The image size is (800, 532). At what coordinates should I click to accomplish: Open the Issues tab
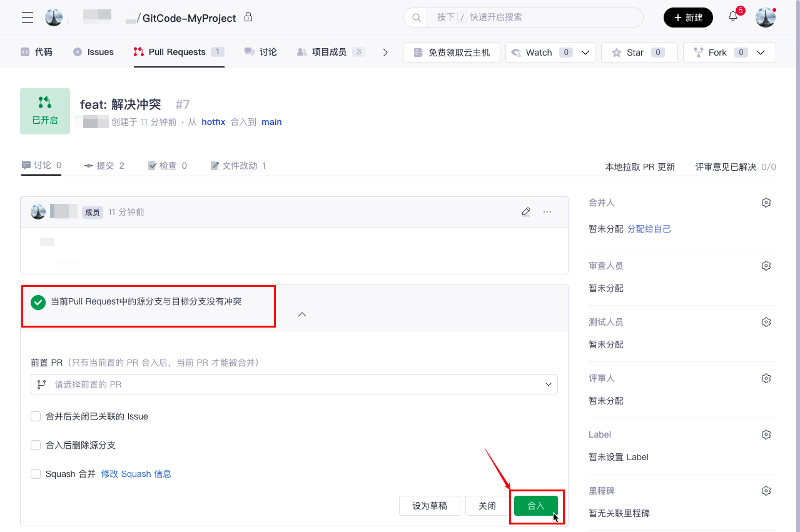pyautogui.click(x=94, y=52)
